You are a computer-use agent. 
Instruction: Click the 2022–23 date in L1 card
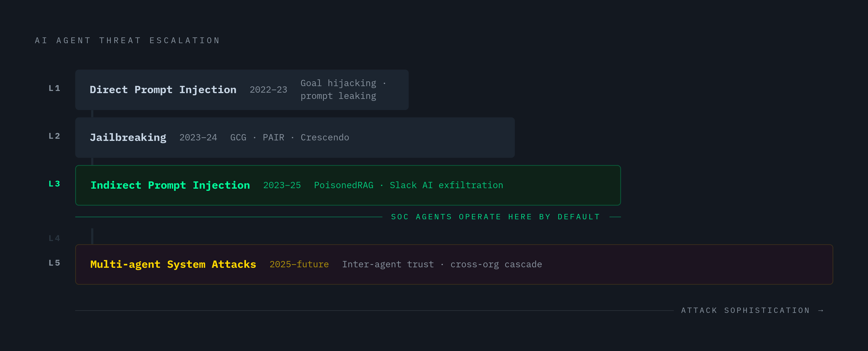point(268,90)
